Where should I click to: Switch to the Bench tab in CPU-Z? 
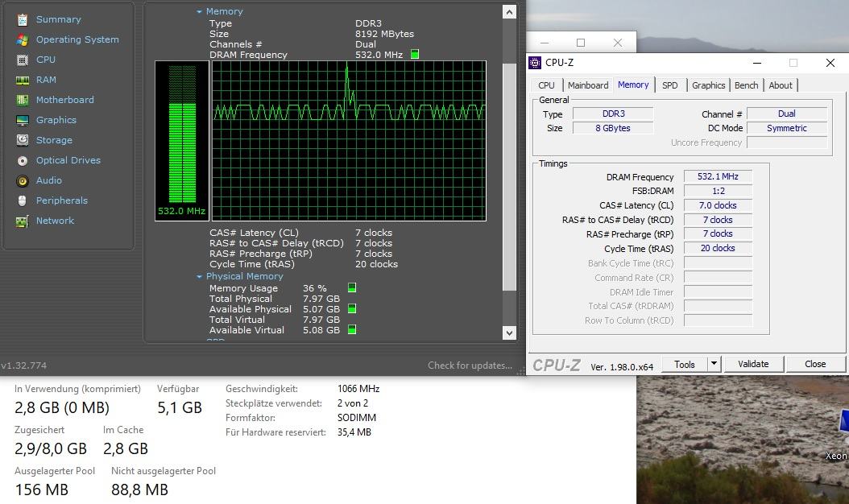tap(746, 85)
